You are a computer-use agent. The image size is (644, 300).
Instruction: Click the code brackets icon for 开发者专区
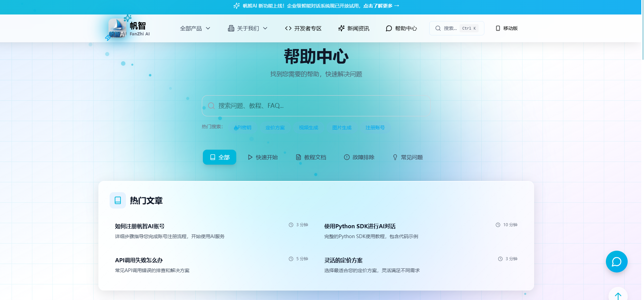click(288, 28)
